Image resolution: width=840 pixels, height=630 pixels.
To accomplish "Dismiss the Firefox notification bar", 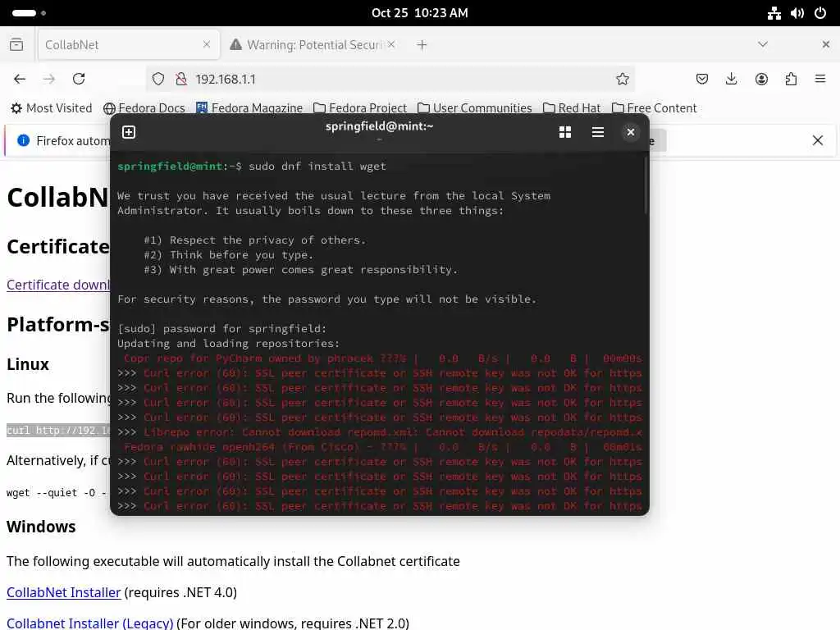I will (818, 140).
